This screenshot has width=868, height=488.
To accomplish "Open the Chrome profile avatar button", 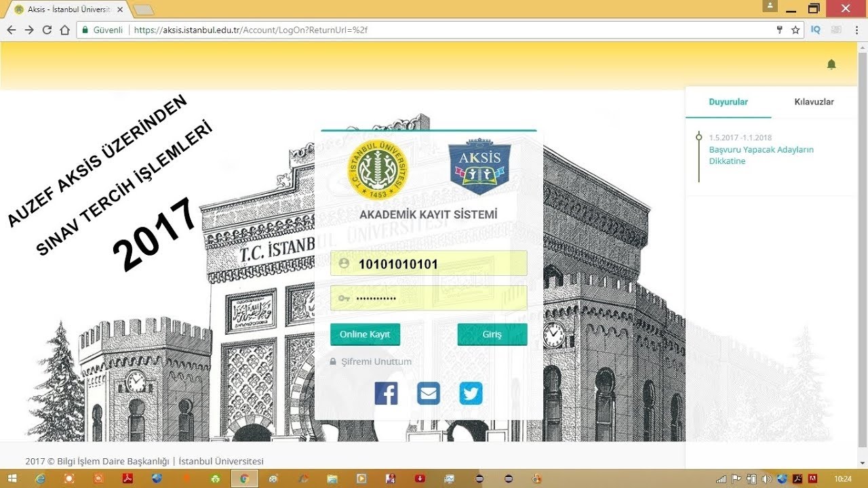I will coord(770,6).
